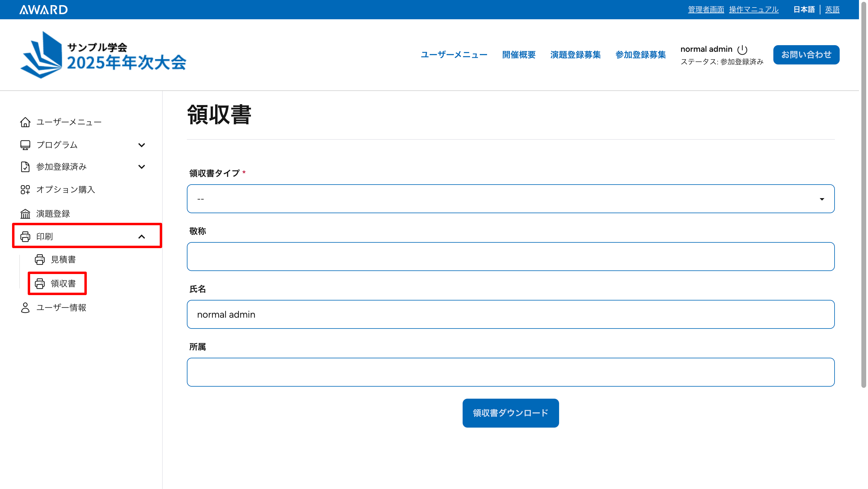The image size is (868, 489).
Task: Click the building icon beside 演題登録
Action: (25, 214)
